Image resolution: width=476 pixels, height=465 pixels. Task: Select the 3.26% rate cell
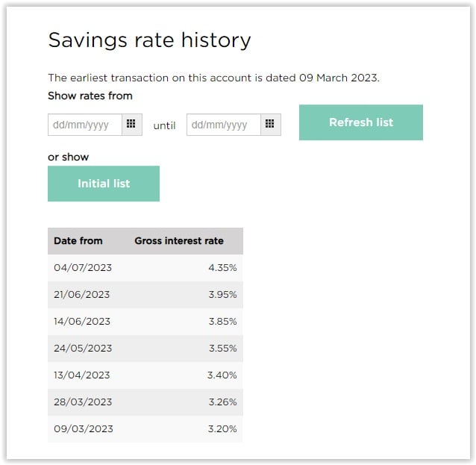tap(222, 402)
